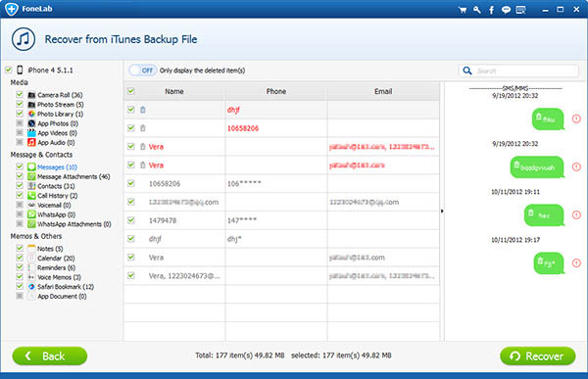588x379 pixels.
Task: Open the shopping cart icon in title bar
Action: (463, 10)
